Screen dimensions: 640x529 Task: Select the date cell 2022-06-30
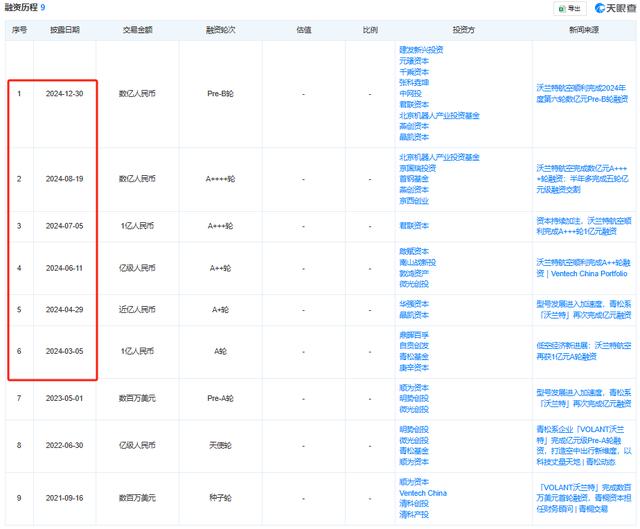pyautogui.click(x=64, y=445)
